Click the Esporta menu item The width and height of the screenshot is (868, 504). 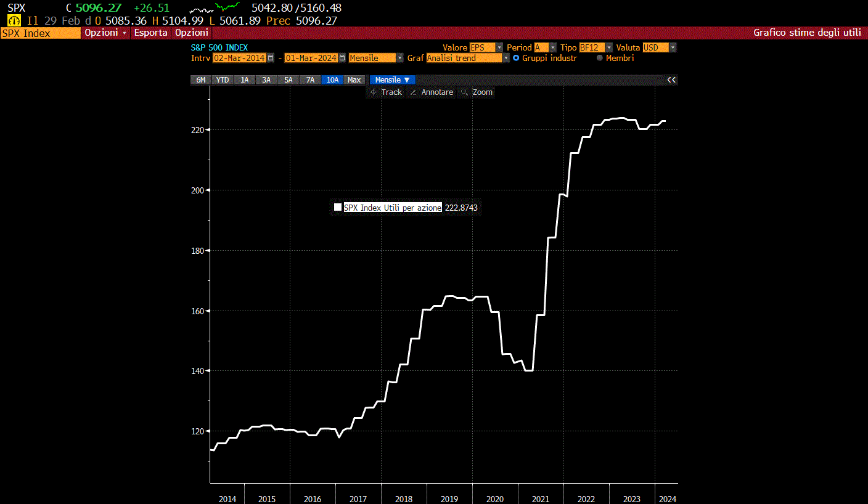[x=151, y=33]
